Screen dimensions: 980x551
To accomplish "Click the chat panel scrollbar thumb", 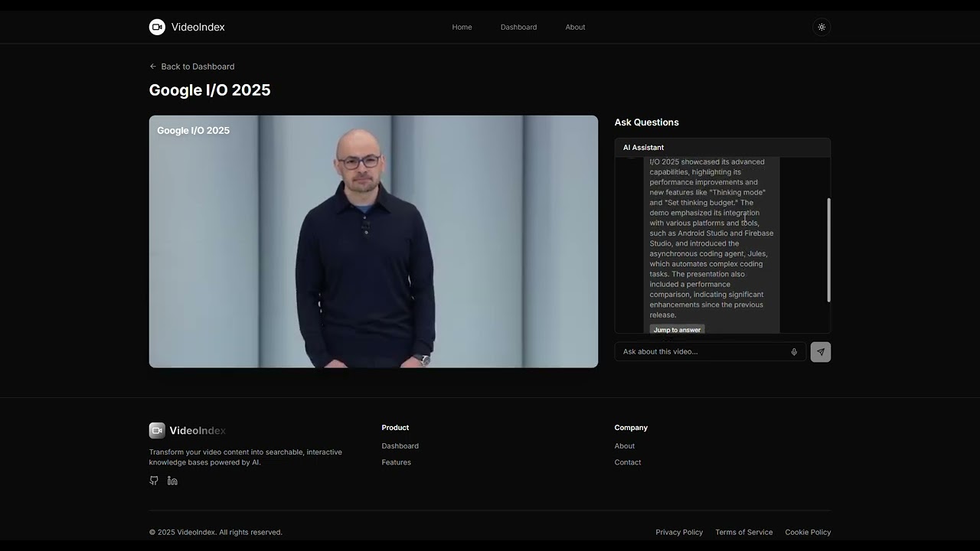I will pos(828,250).
